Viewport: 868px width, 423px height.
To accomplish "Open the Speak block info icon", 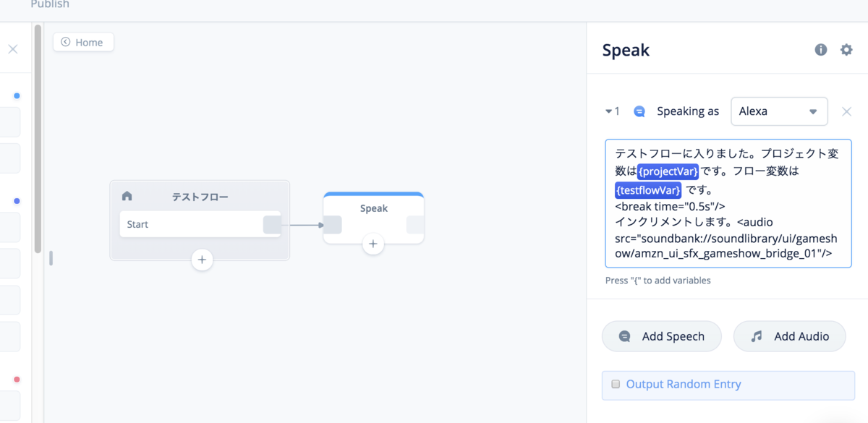I will pos(821,50).
